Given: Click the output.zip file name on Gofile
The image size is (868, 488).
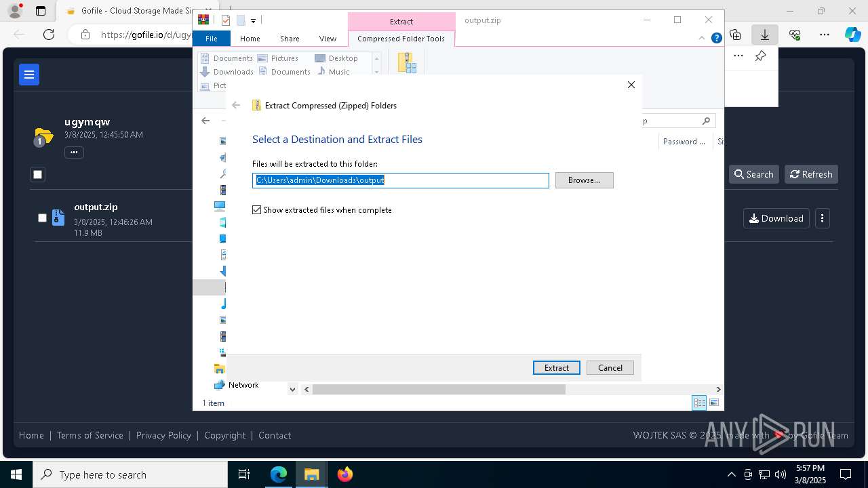Looking at the screenshot, I should pos(96,207).
